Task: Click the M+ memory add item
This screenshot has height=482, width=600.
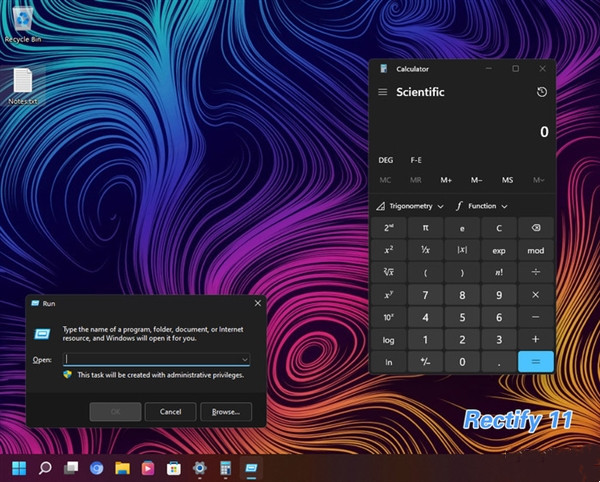Action: [446, 180]
